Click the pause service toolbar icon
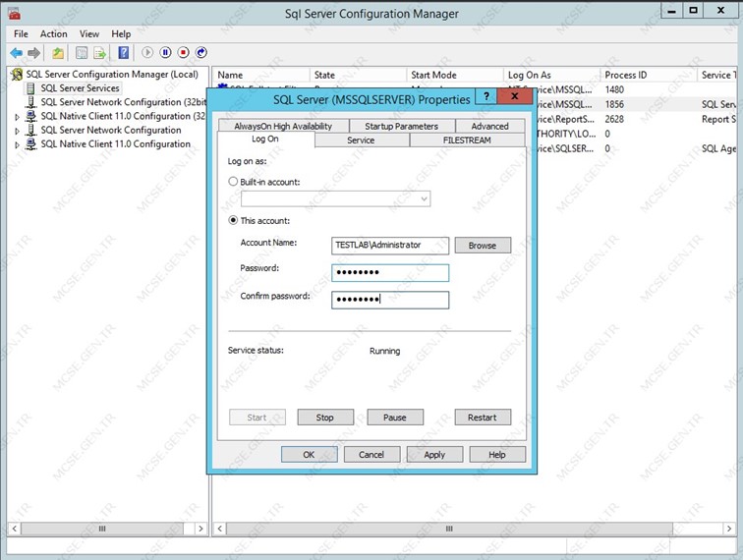Viewport: 743px width, 560px height. [x=165, y=53]
